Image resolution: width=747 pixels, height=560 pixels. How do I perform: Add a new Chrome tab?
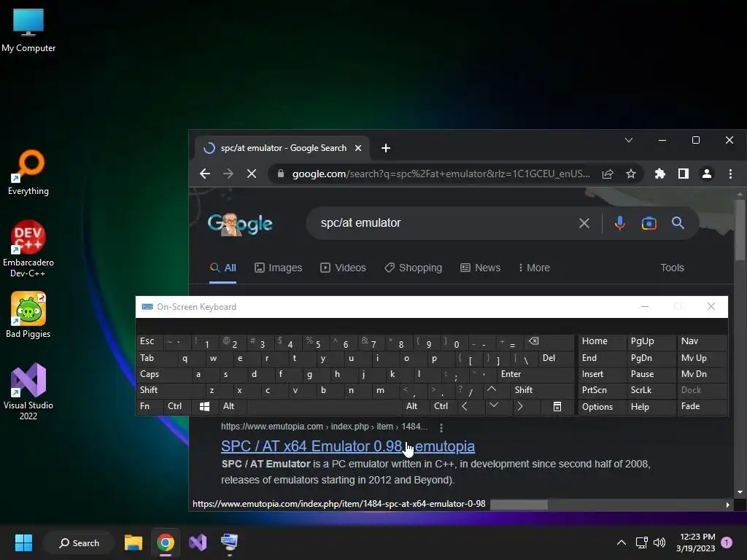point(386,148)
